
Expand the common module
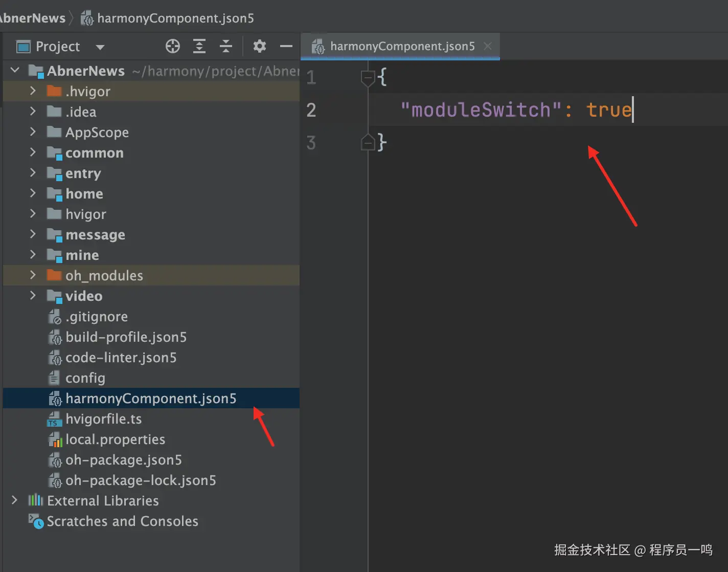pos(33,152)
